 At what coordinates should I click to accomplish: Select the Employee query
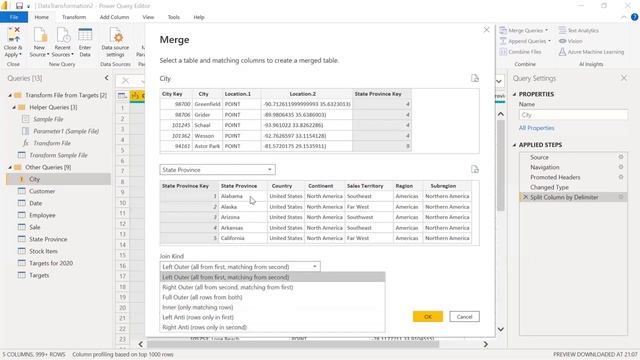[x=42, y=215]
